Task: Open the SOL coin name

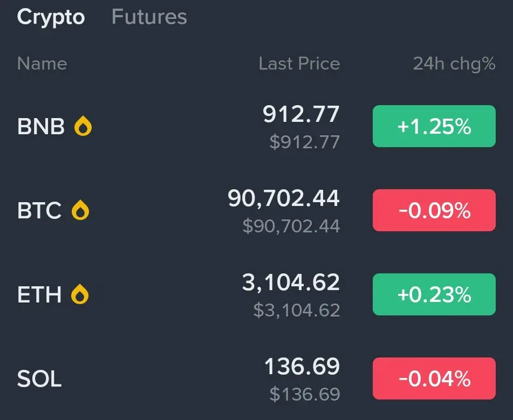Action: click(x=39, y=378)
